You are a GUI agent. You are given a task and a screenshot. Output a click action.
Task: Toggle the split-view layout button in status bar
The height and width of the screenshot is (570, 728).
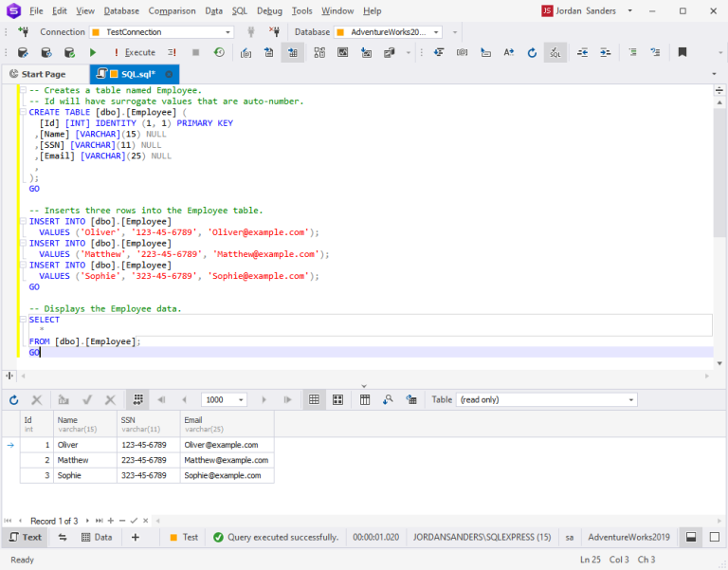[691, 537]
